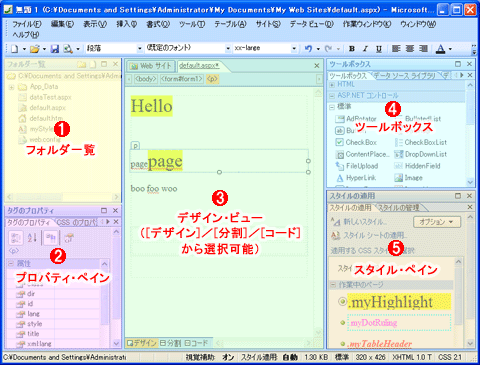Select the DropDownList control in toolbox

click(421, 154)
